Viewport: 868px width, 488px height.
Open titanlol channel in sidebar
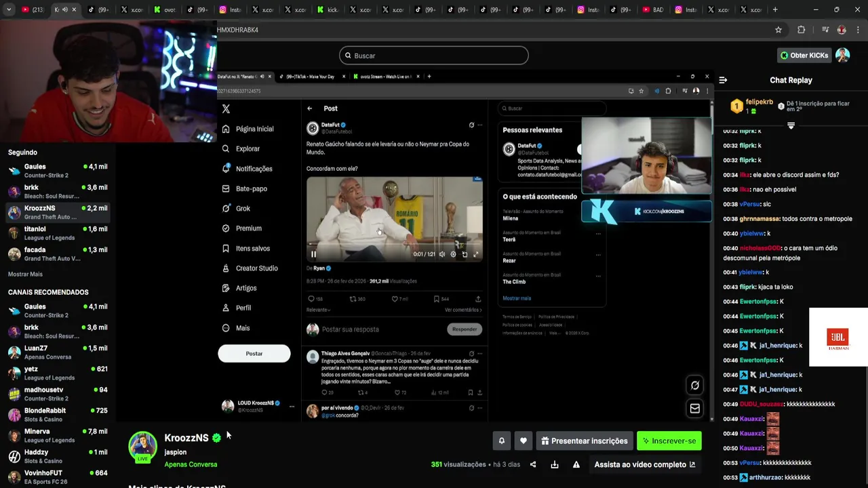(58, 232)
